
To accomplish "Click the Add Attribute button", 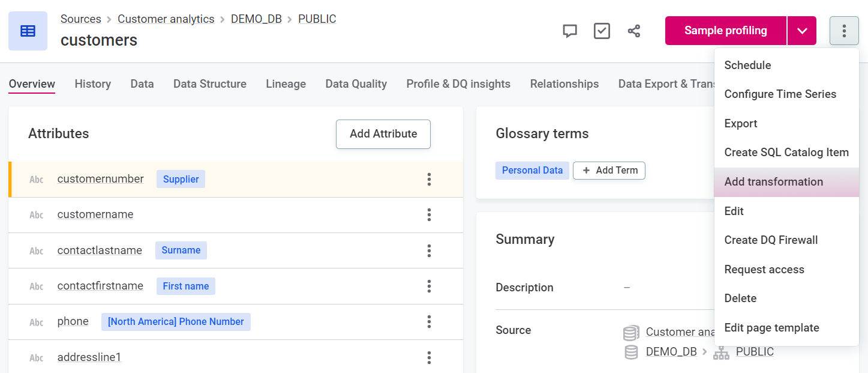I will click(383, 134).
